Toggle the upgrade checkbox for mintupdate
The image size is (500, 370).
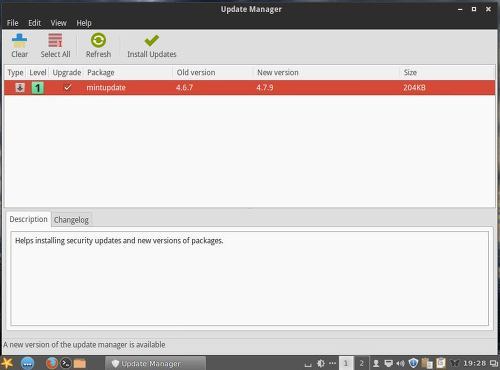click(x=68, y=87)
